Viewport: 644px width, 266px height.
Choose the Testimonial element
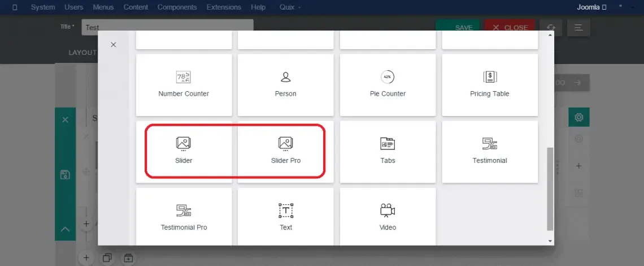tap(490, 152)
